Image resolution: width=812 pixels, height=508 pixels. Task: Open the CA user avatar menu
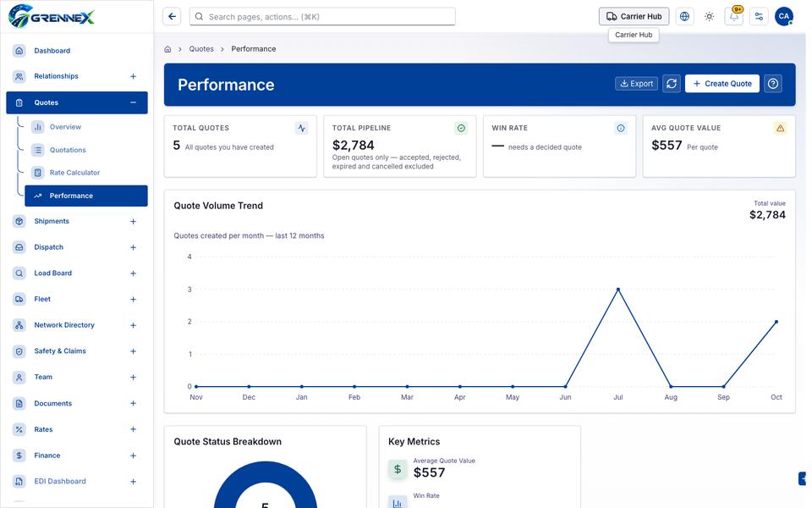click(x=783, y=17)
